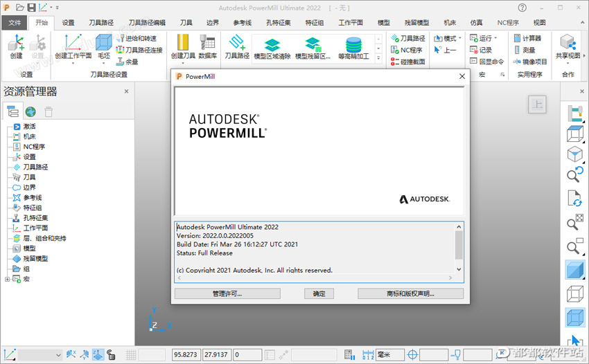Viewport: 589px width, 364px height.
Task: Select 参考线 tree item
Action: 28,197
